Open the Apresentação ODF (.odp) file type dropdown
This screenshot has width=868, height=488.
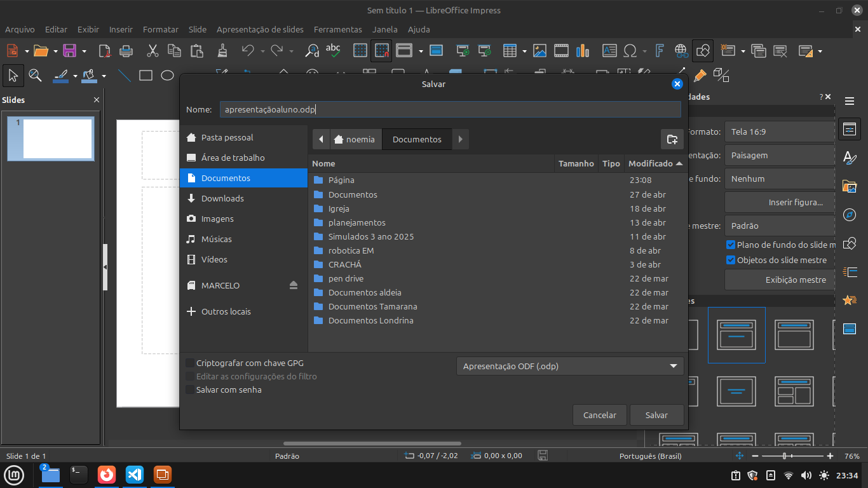570,366
